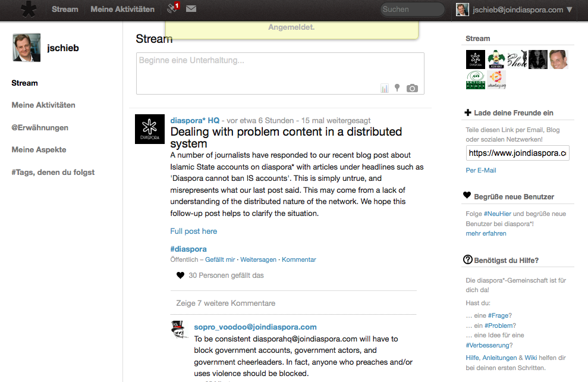Viewport: 588px width, 382px height.
Task: Click the diaspora asterisk logo in the header
Action: 29,10
